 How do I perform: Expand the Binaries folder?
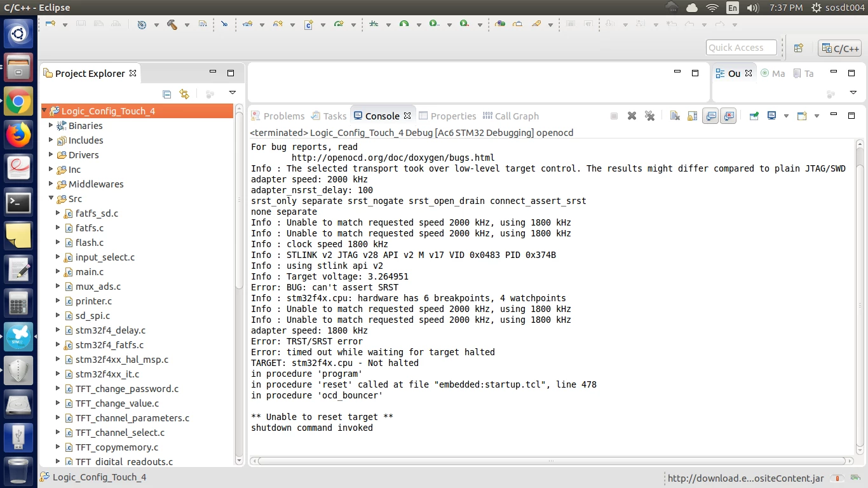click(51, 125)
